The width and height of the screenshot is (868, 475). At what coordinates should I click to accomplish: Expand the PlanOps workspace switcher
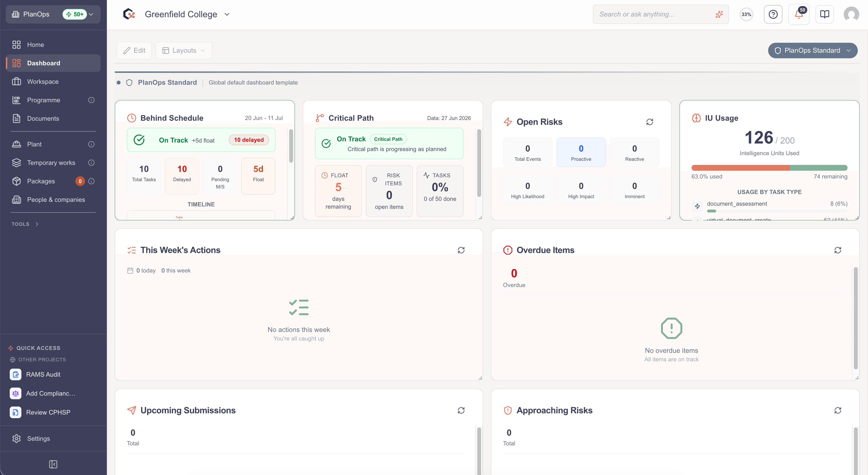tap(53, 14)
